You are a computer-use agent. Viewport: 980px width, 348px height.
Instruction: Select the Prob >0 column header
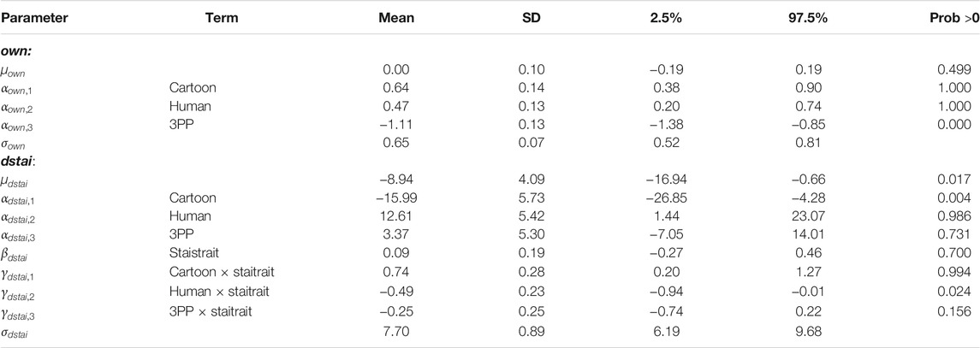953,19
